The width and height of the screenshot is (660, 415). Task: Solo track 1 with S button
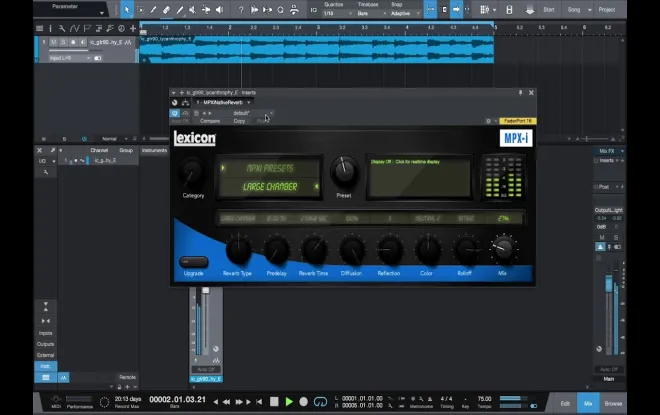63,42
